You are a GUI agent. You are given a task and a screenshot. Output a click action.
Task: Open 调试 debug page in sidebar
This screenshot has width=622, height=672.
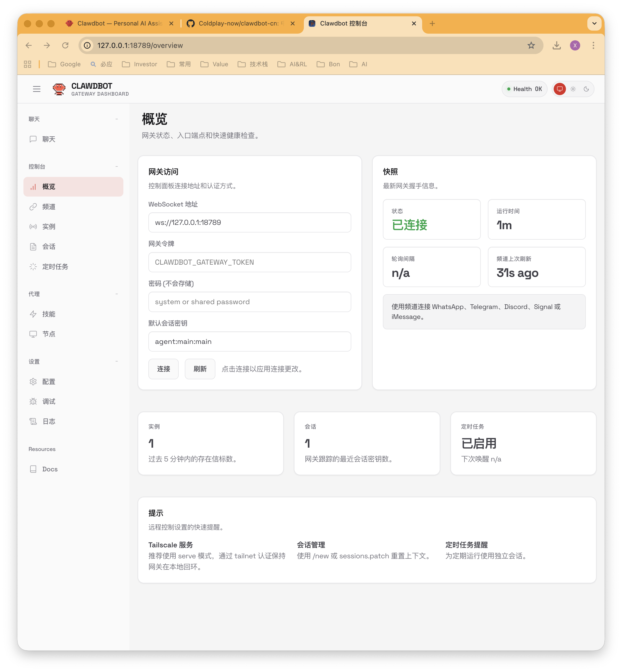coord(73,401)
